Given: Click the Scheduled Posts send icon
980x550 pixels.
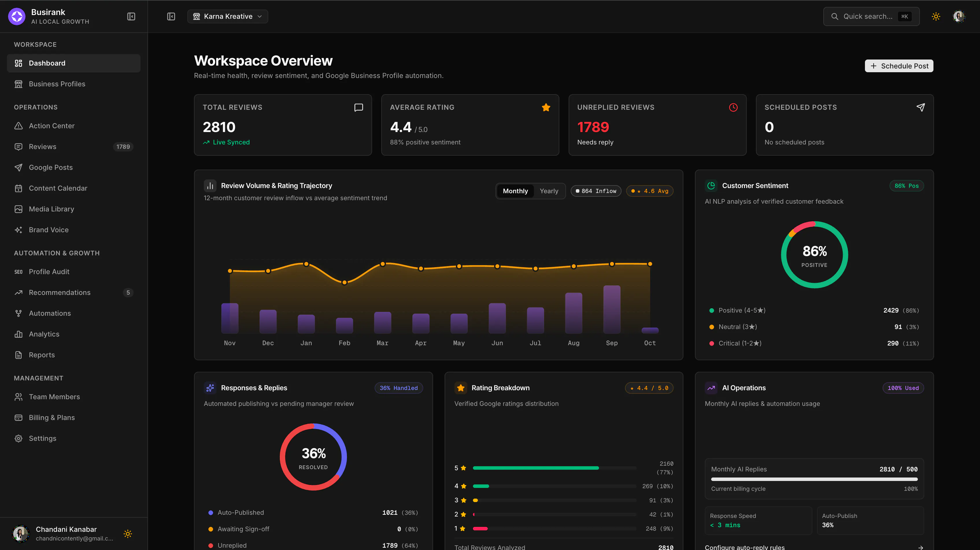Looking at the screenshot, I should coord(920,107).
